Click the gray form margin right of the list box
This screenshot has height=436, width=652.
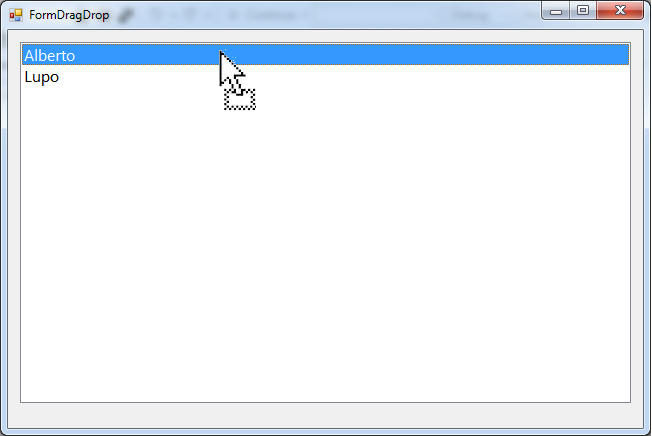click(x=637, y=222)
